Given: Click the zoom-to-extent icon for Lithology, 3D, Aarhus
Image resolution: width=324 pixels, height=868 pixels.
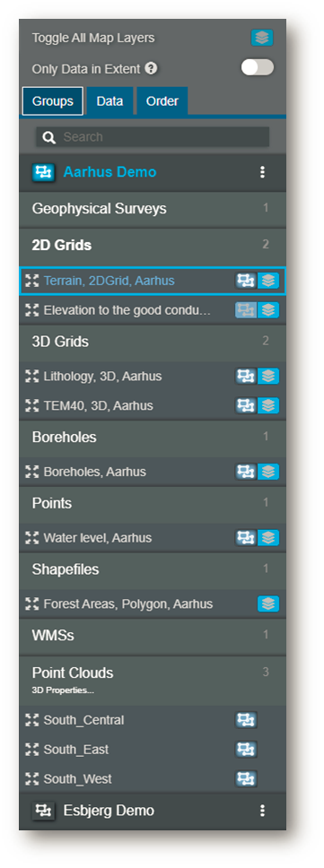Looking at the screenshot, I should pyautogui.click(x=32, y=377).
